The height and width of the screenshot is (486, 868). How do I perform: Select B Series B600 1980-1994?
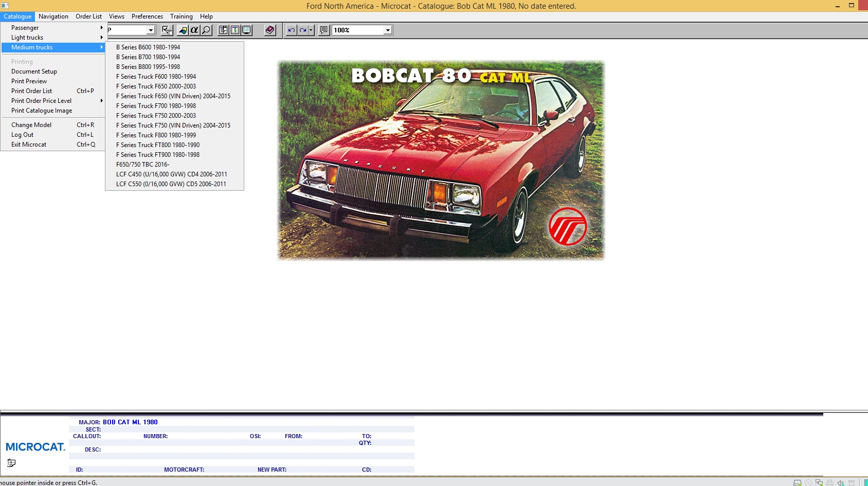click(174, 47)
